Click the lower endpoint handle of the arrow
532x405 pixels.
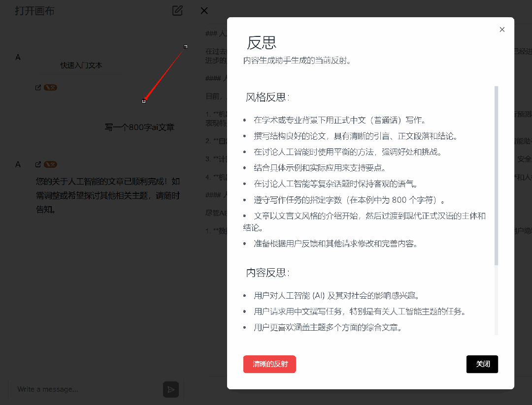(144, 101)
